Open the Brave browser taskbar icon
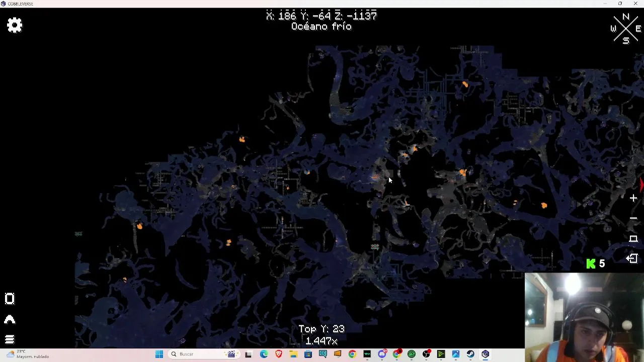644x362 pixels. (279, 354)
